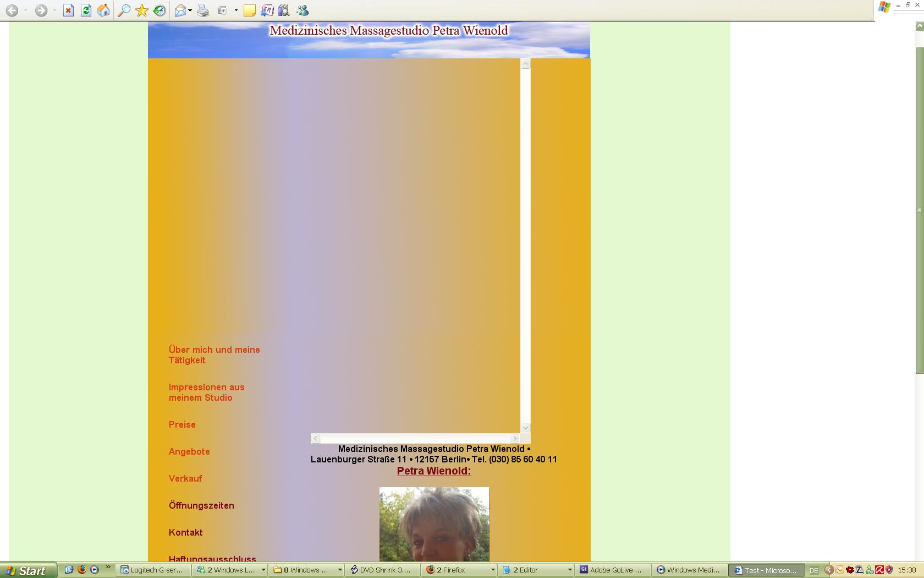This screenshot has width=924, height=578.
Task: Print the page with printer icon
Action: [x=203, y=10]
